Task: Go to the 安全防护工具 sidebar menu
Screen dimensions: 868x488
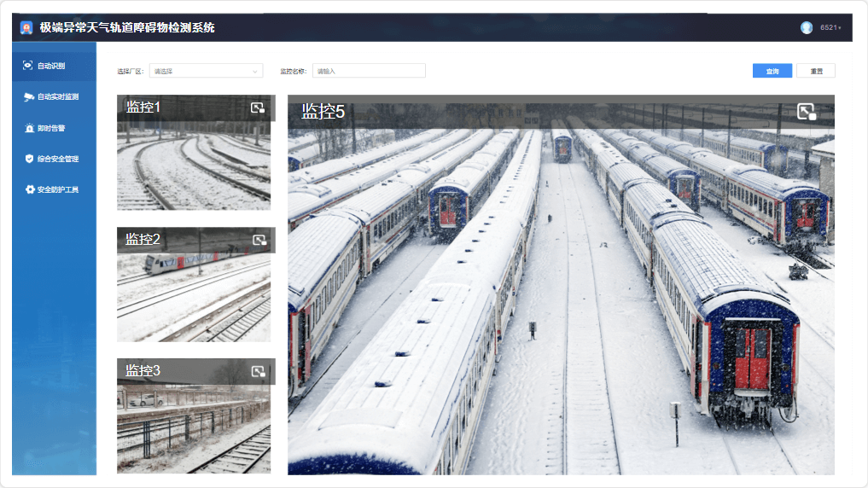Action: pyautogui.click(x=57, y=189)
